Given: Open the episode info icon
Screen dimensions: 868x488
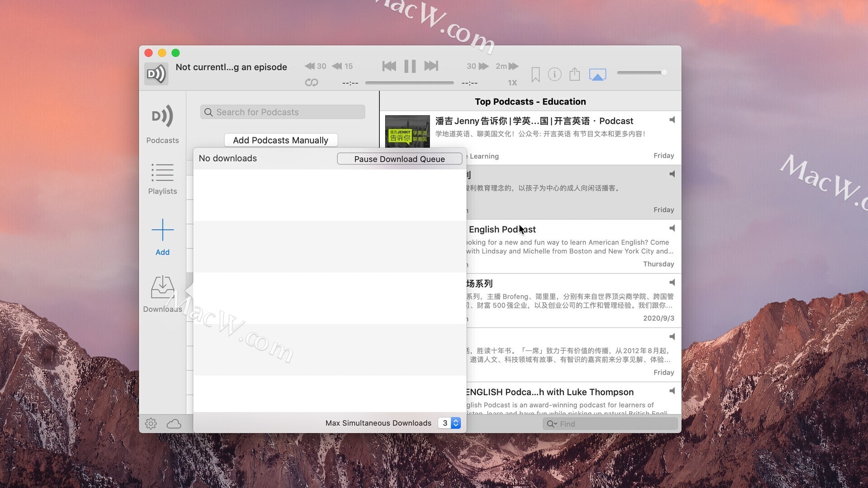Looking at the screenshot, I should 555,74.
